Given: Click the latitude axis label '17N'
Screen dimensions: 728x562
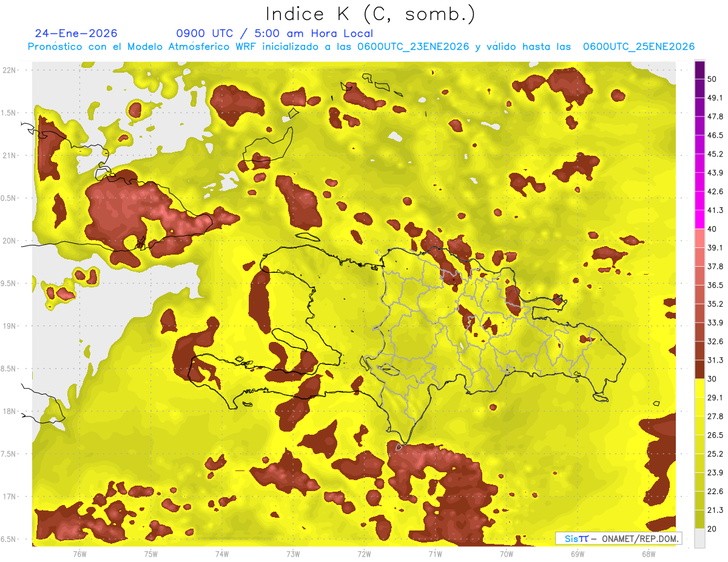Looking at the screenshot, I should [8, 497].
